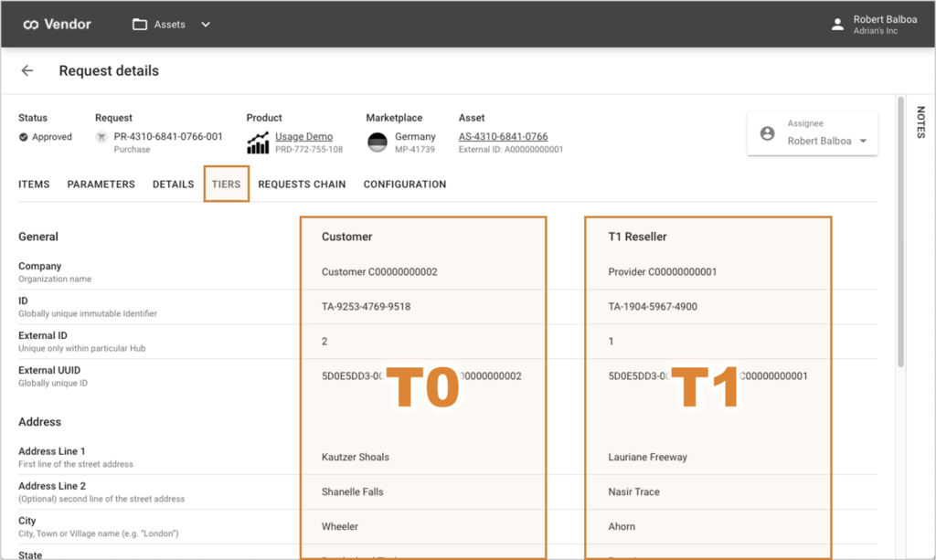Click reseller ID TA-1904-5967-4900
The image size is (936, 560).
(653, 307)
